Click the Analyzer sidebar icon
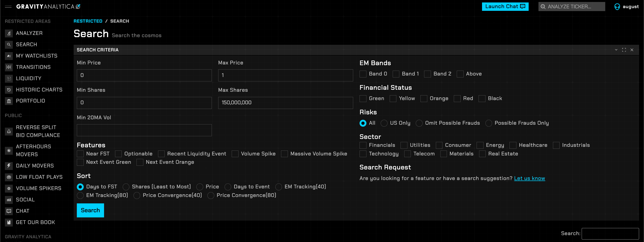Viewport: 644px width, 242px height. pos(9,33)
